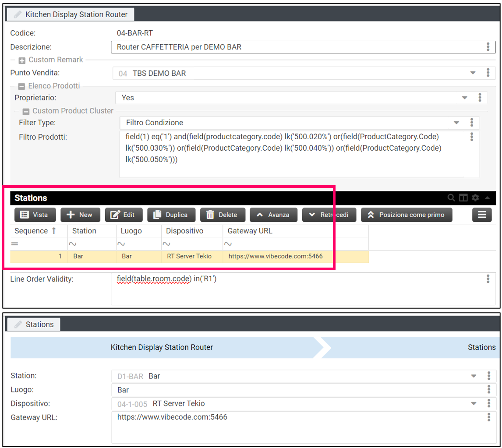Image resolution: width=502 pixels, height=448 pixels.
Task: Expand the Custom Remark section
Action: 22,60
